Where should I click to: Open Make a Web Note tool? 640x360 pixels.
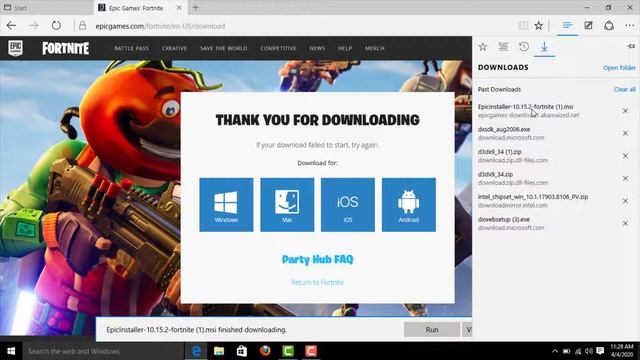coord(588,26)
